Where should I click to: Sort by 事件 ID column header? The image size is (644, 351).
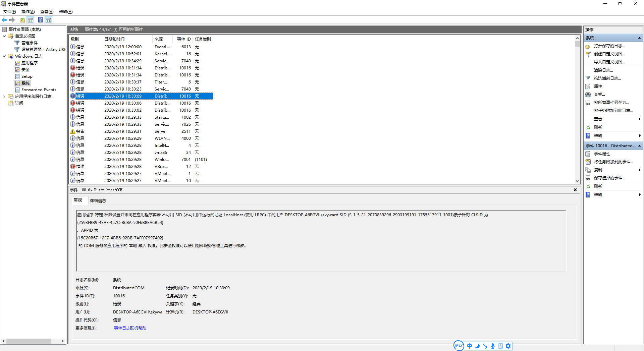click(182, 39)
